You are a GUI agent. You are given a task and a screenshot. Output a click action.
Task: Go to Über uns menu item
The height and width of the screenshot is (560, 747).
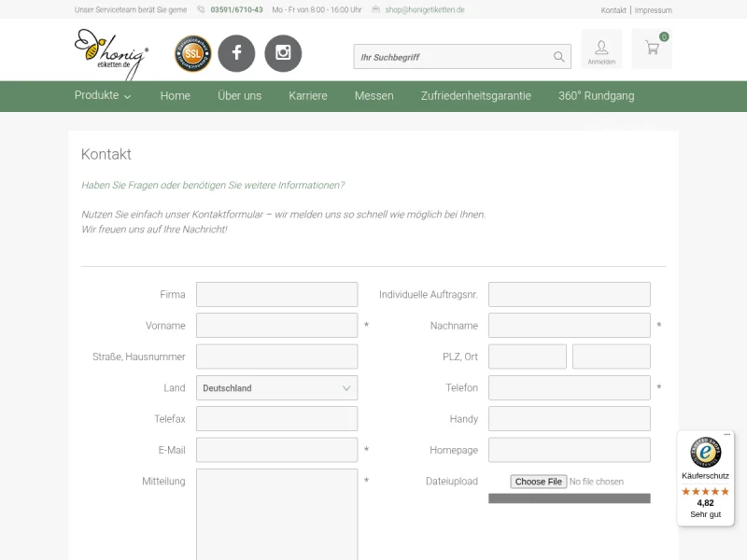point(239,96)
